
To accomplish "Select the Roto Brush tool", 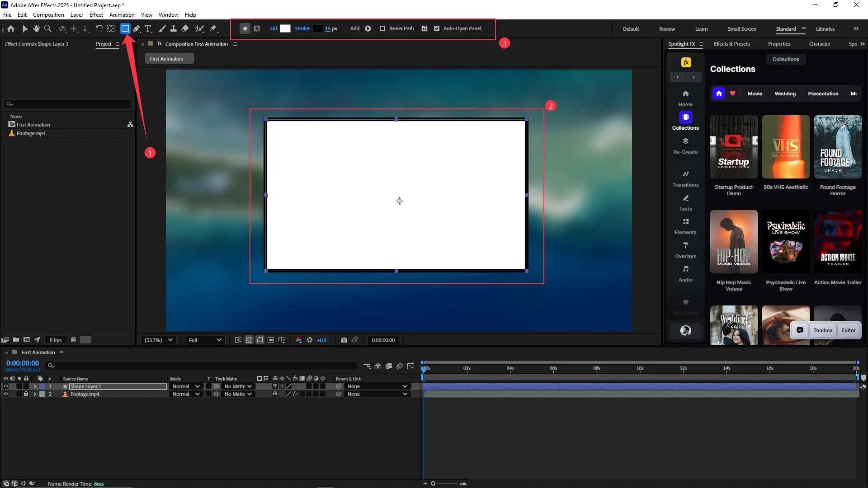I will pos(199,28).
